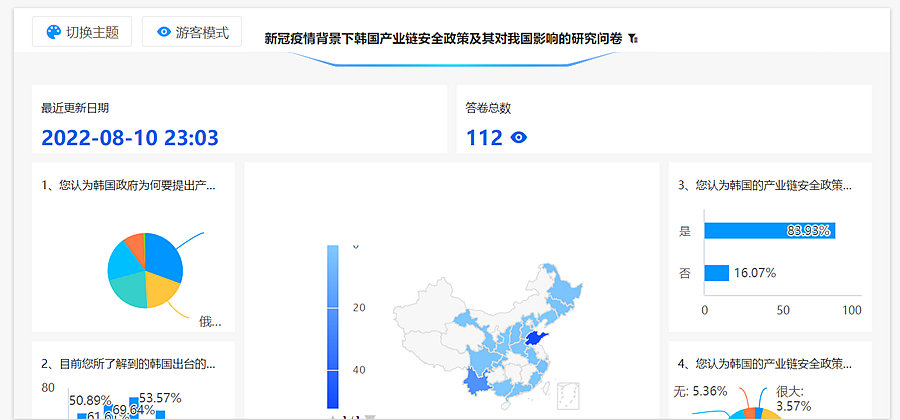Click the 否 bar showing 16.07%
The width and height of the screenshot is (900, 420).
coord(716,272)
